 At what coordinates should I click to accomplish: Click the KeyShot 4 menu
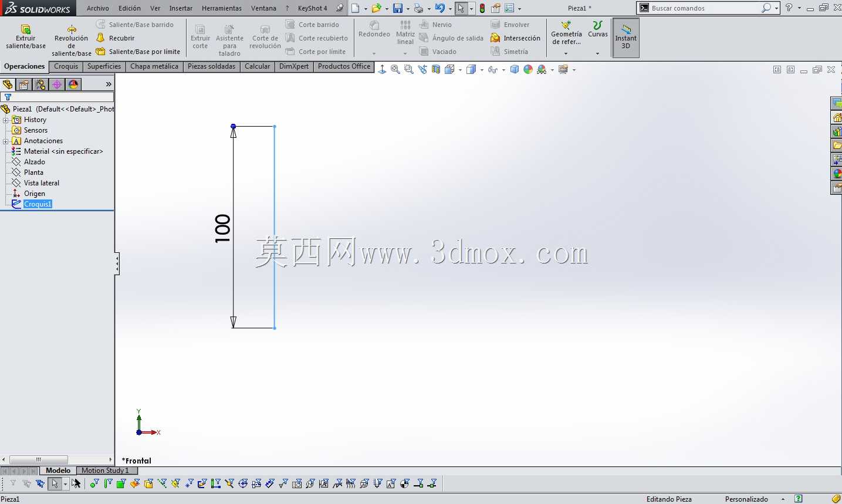312,8
